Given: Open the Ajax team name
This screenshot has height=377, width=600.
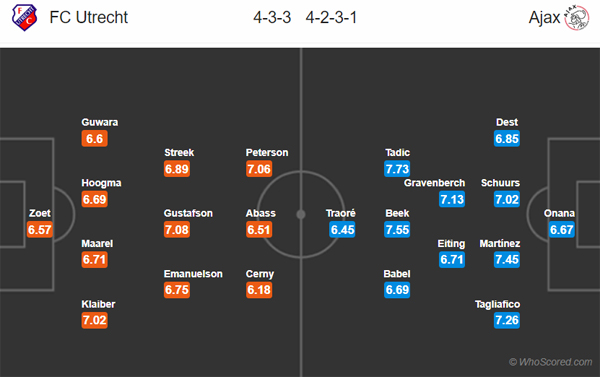Looking at the screenshot, I should click(544, 18).
